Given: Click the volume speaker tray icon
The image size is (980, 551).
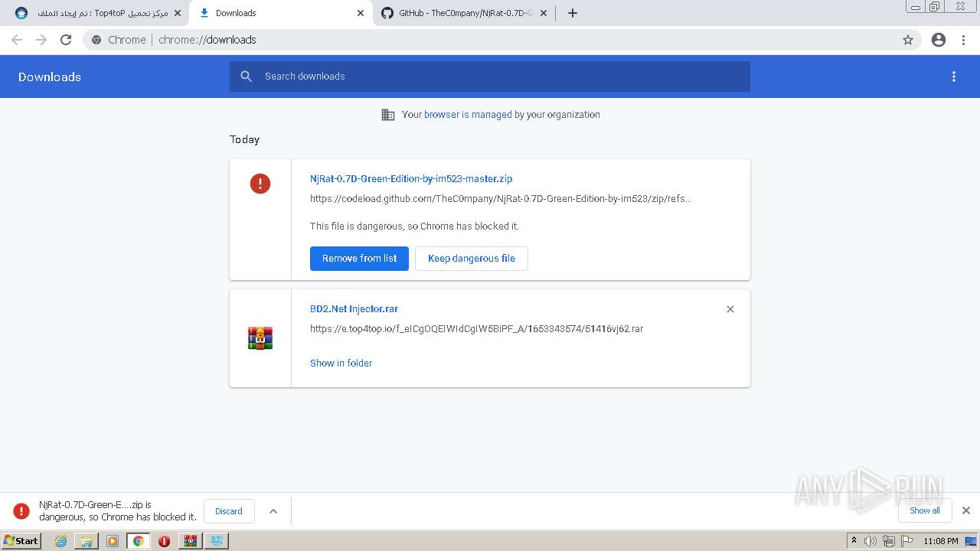Looking at the screenshot, I should pos(871,541).
